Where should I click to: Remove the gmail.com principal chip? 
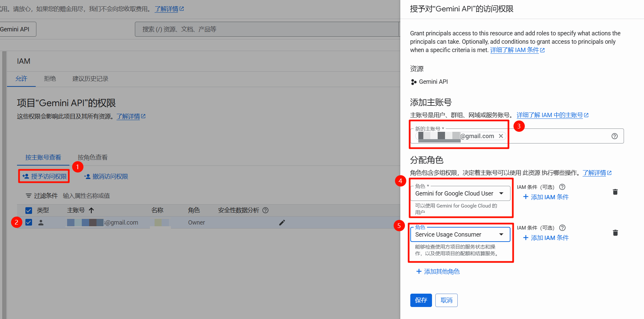(x=501, y=136)
